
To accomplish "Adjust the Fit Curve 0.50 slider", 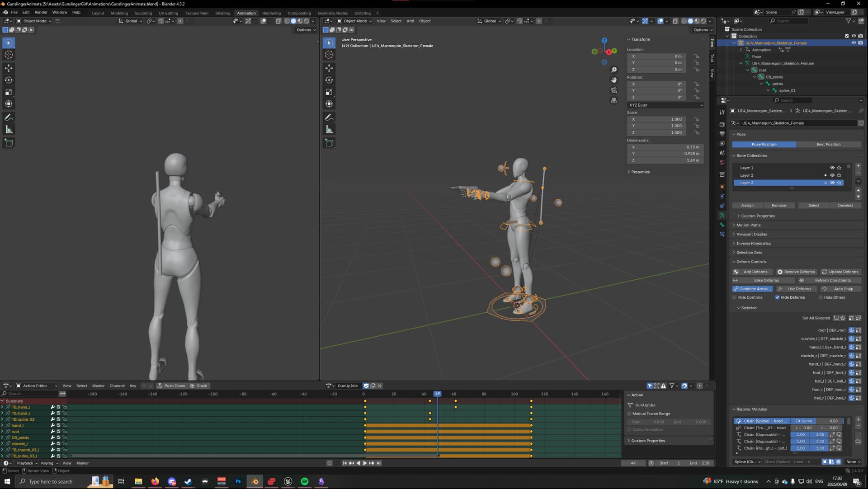I will pos(816,421).
